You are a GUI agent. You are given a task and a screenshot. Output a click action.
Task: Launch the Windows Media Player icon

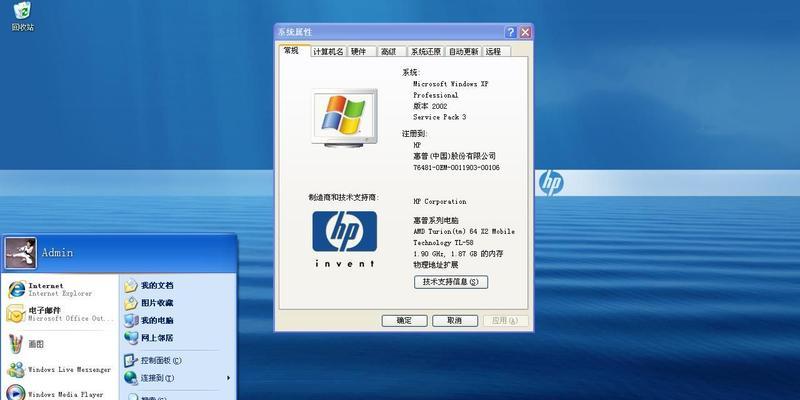16,393
